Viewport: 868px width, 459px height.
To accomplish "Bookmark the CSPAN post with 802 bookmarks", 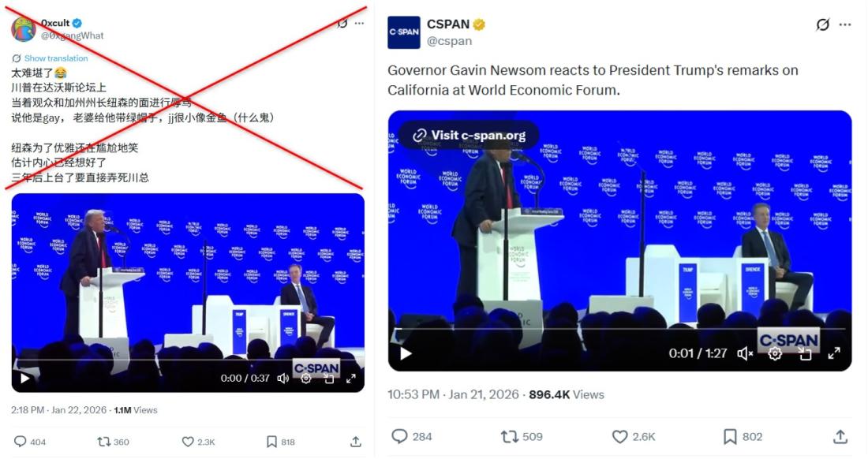I will (731, 436).
